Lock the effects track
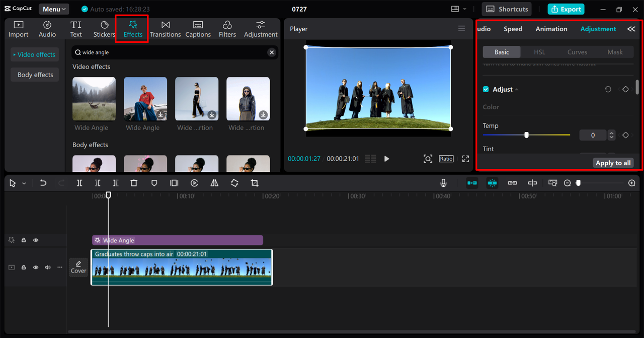Viewport: 644px width, 338px height. click(24, 240)
